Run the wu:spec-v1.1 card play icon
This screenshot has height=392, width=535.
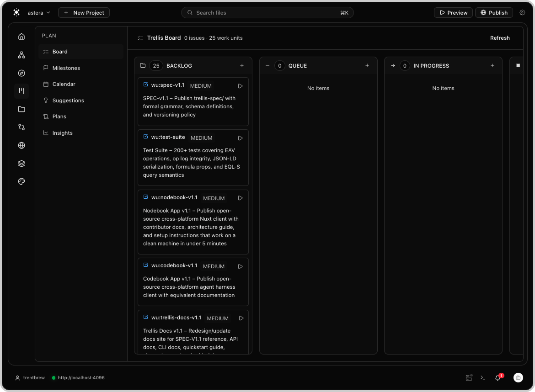point(240,86)
